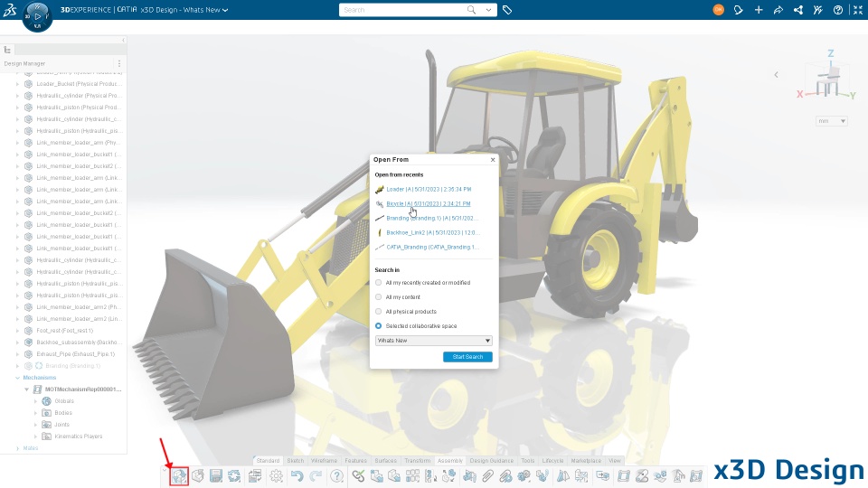
Task: Select All my content radio option
Action: (x=379, y=297)
